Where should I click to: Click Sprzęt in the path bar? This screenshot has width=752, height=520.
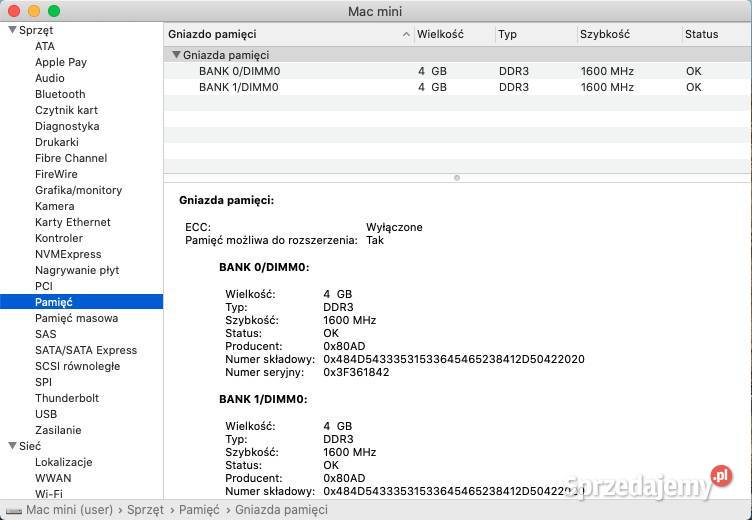click(x=145, y=509)
